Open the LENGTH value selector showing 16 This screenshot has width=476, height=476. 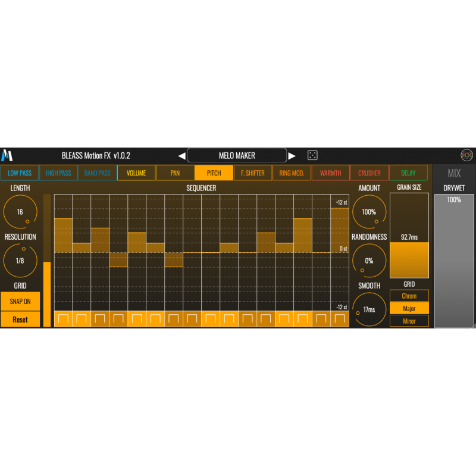click(x=20, y=212)
